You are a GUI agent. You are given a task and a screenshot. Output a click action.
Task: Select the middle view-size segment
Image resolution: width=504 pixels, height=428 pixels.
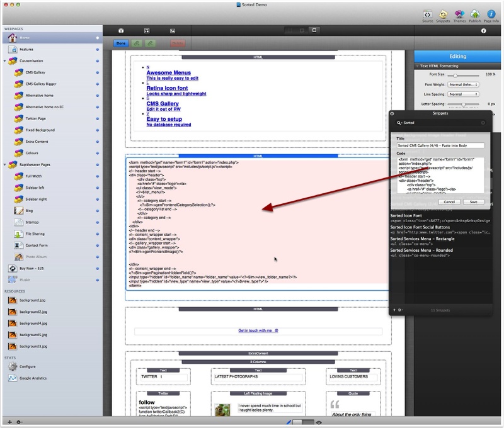302,30
